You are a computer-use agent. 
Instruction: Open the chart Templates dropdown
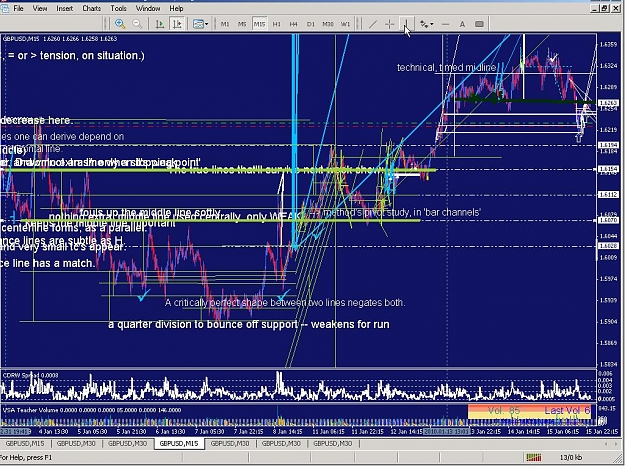[200, 24]
